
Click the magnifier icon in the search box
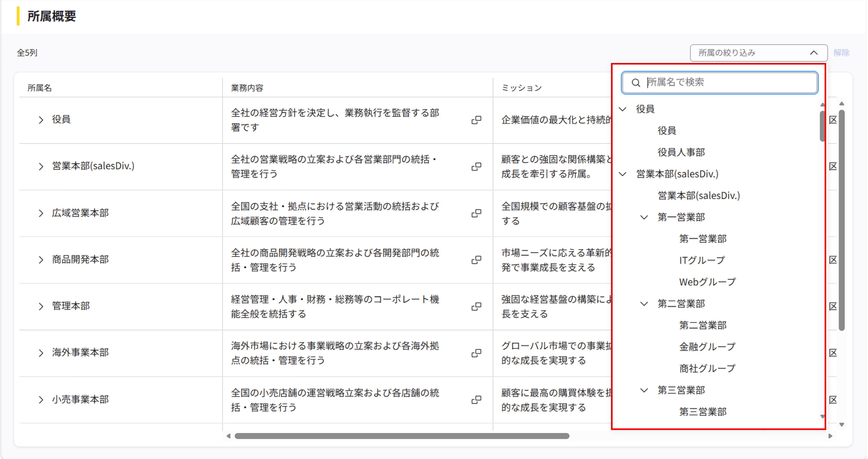pos(635,83)
